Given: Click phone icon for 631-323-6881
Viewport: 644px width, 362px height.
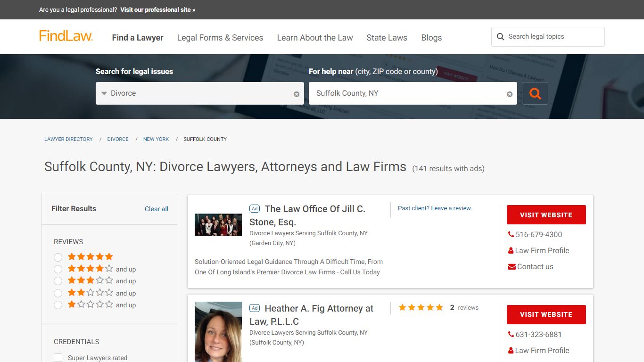Looking at the screenshot, I should coord(511,334).
